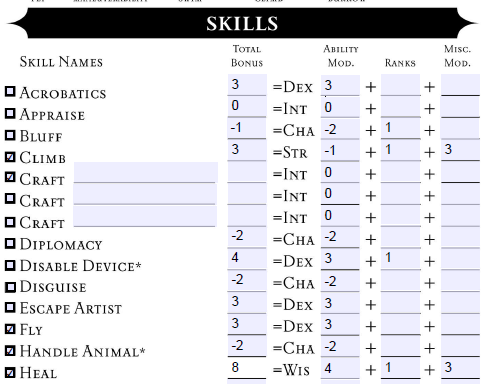Uncheck the Heal class skill checkbox
This screenshot has width=487, height=384.
(x=10, y=372)
